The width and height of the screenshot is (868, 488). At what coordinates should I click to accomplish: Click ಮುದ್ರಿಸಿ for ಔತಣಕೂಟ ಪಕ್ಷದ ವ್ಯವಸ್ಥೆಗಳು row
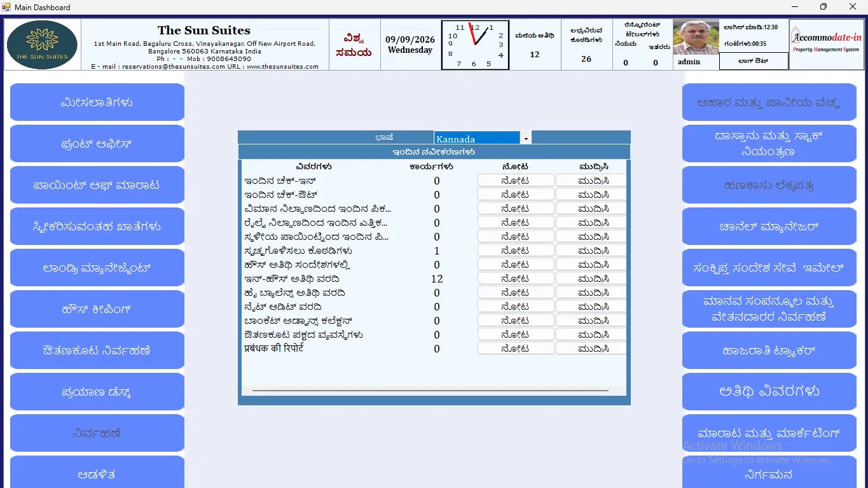pyautogui.click(x=591, y=335)
